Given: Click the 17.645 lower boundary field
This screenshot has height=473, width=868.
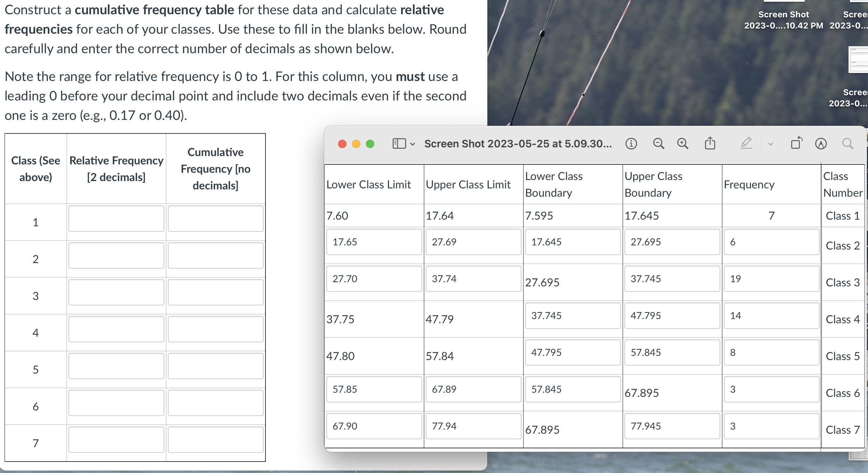Looking at the screenshot, I should pyautogui.click(x=573, y=242).
